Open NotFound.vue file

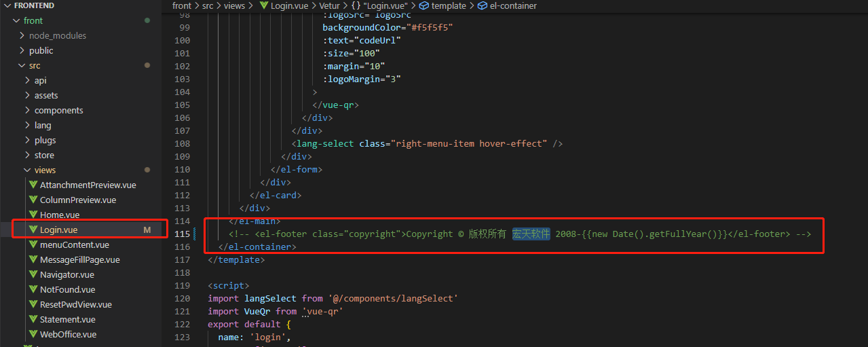coord(68,289)
